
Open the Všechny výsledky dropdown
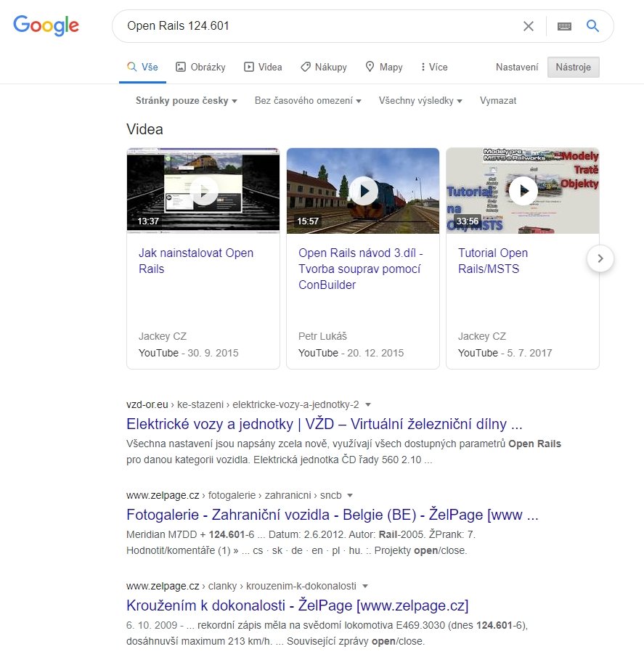pos(420,100)
